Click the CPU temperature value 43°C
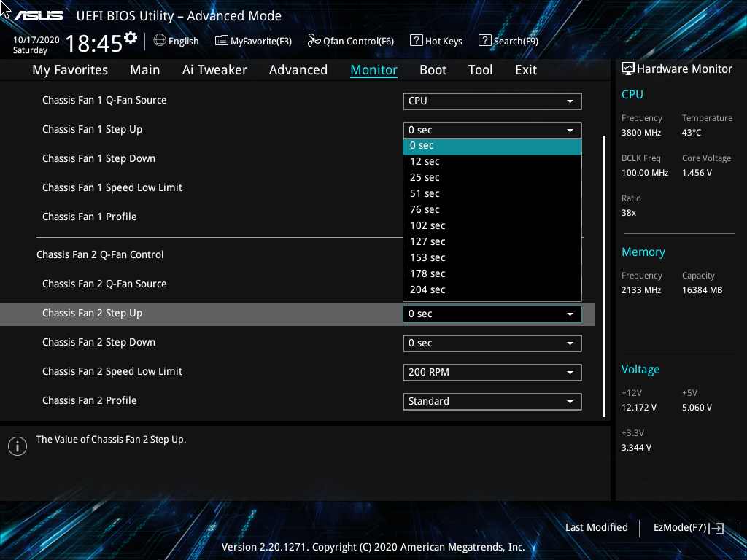 click(692, 133)
